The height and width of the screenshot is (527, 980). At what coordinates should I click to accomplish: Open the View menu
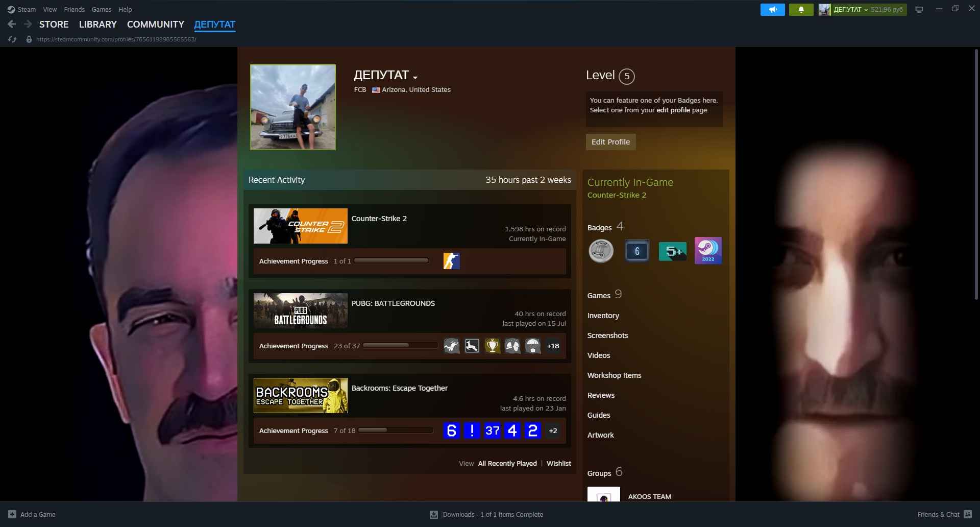[50, 10]
